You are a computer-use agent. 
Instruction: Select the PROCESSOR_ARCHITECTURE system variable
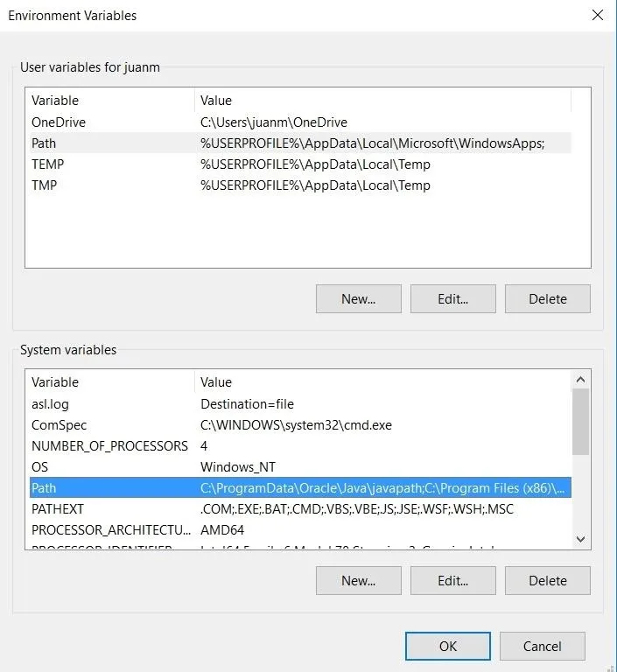[300, 529]
